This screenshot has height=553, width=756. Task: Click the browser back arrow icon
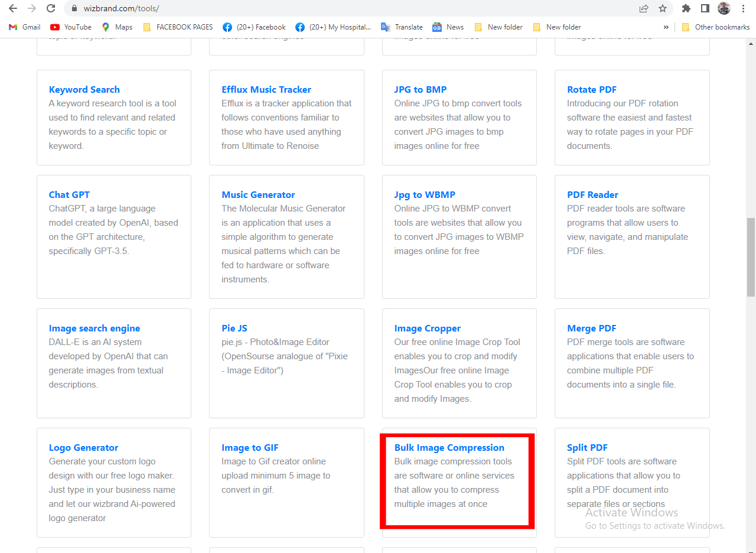pos(13,8)
